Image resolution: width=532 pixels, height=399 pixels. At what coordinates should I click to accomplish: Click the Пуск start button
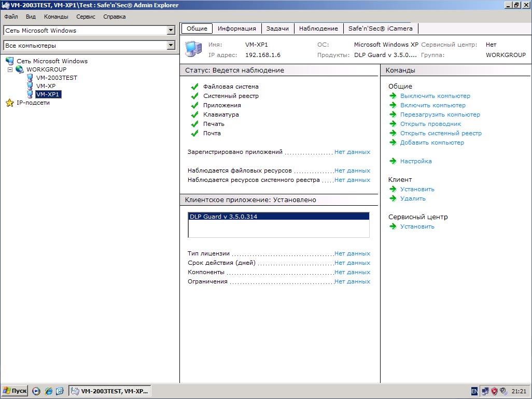(15, 391)
